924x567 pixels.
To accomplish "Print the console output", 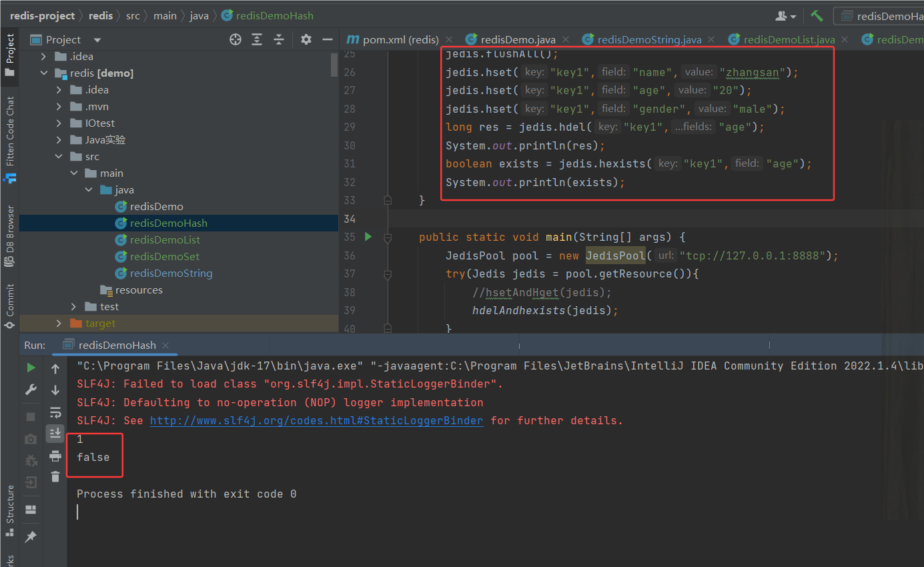I will [x=55, y=456].
